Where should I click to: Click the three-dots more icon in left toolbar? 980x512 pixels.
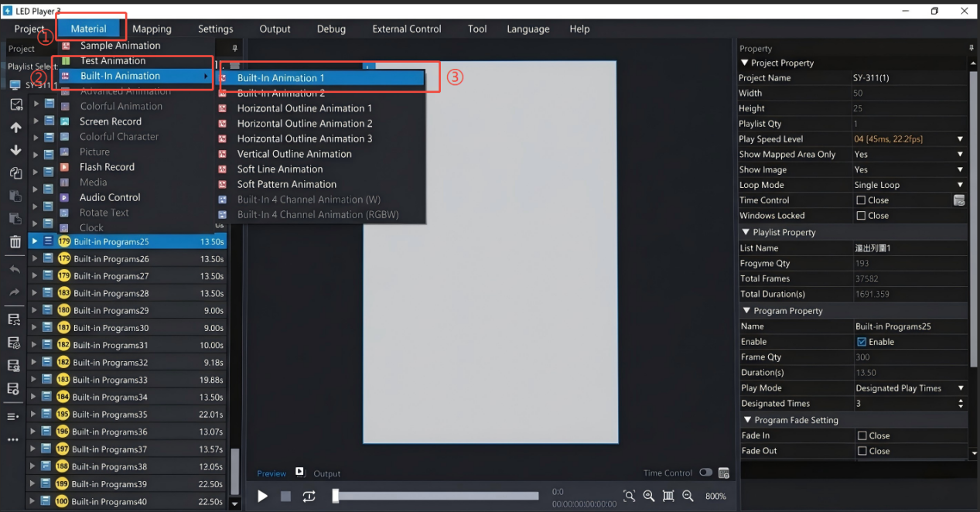click(x=13, y=439)
